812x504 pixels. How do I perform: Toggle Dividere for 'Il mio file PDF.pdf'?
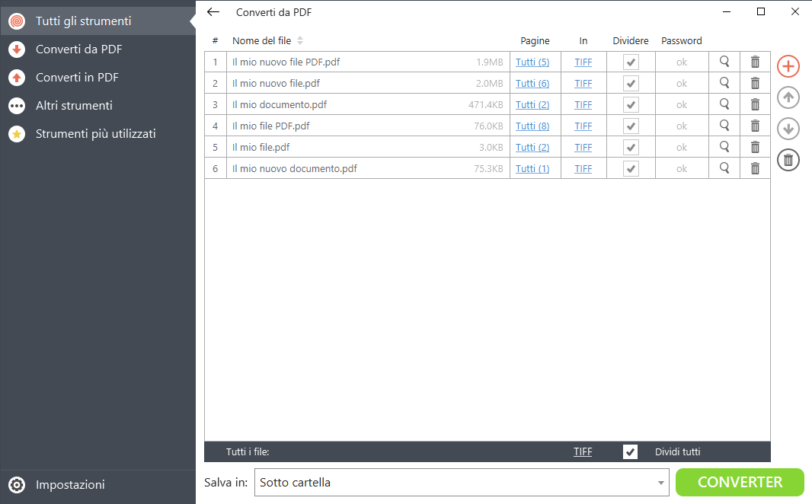[x=631, y=126]
